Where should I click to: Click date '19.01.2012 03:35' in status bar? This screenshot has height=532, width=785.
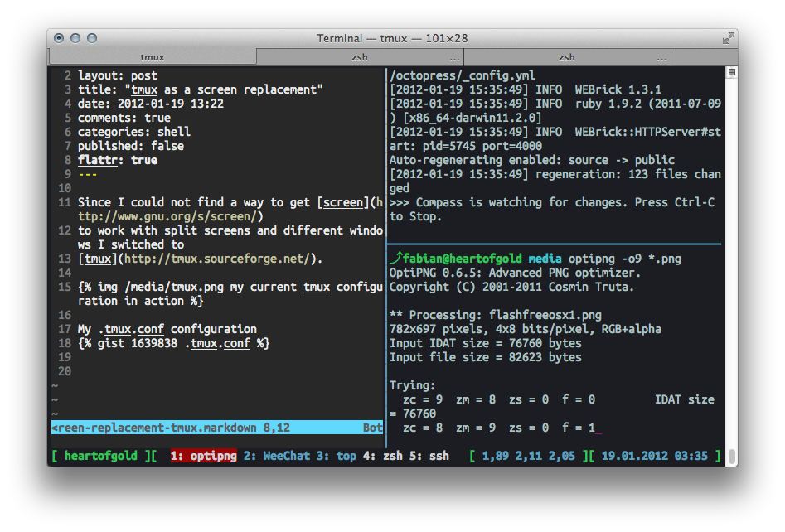click(x=654, y=456)
